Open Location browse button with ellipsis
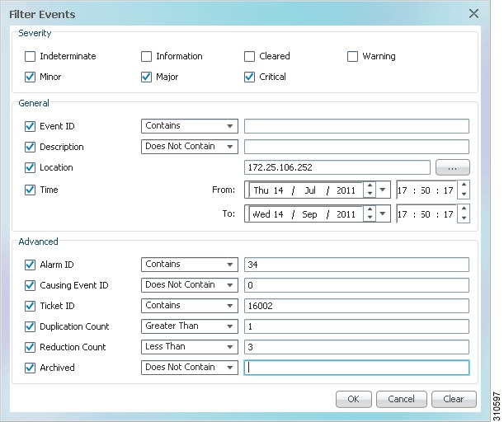This screenshot has width=504, height=422. 452,167
